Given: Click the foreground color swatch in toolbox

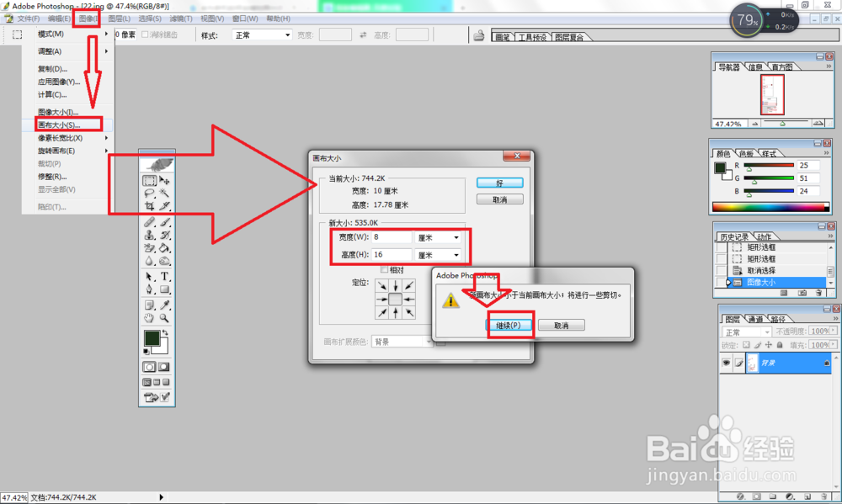Looking at the screenshot, I should (152, 338).
